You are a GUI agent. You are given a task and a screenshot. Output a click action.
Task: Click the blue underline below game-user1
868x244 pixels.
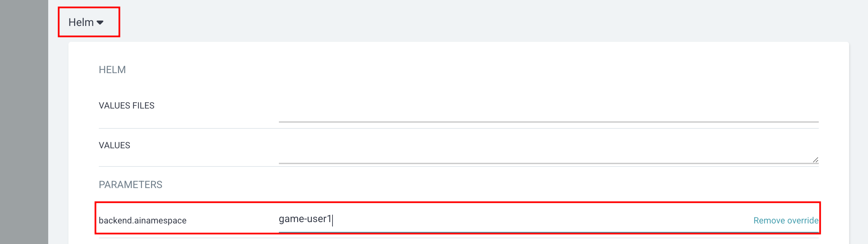click(x=549, y=232)
